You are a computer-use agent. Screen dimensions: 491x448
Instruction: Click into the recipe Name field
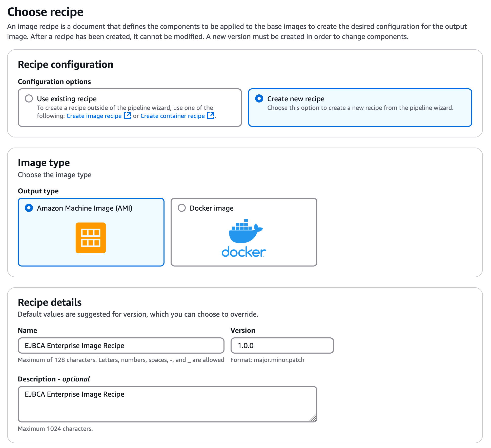coord(121,345)
